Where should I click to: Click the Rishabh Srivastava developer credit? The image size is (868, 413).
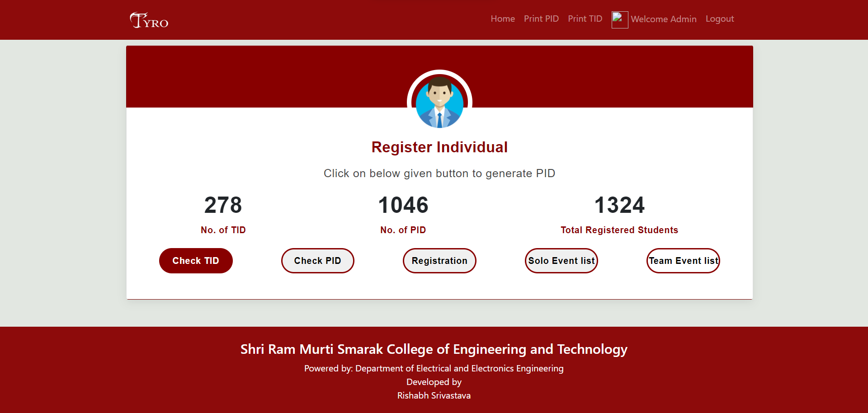point(434,395)
